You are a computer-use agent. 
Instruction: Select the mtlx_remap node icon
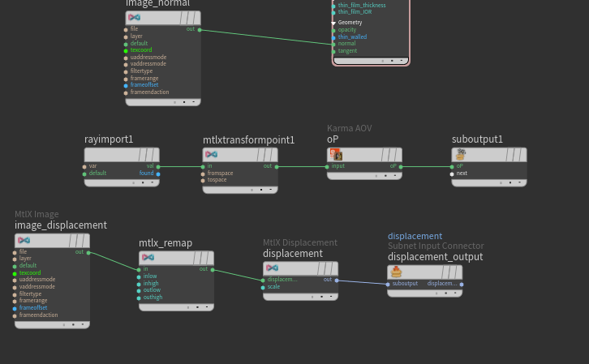coord(148,258)
